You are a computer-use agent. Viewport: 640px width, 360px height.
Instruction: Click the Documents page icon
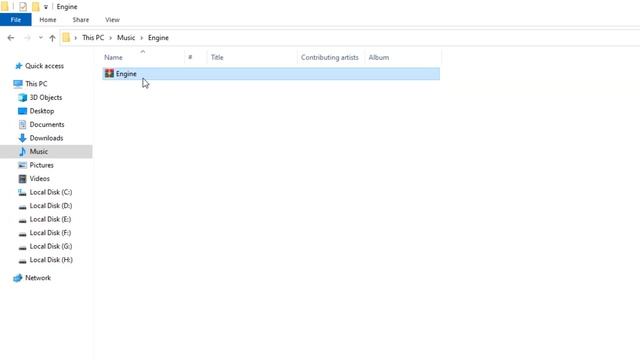click(x=22, y=124)
